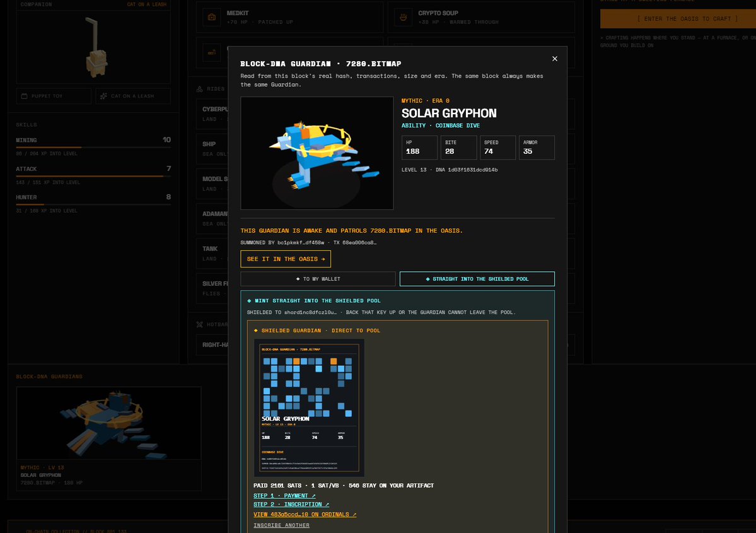This screenshot has height=533, width=756.
Task: Select the Puppet Toy companion button
Action: pyautogui.click(x=54, y=96)
